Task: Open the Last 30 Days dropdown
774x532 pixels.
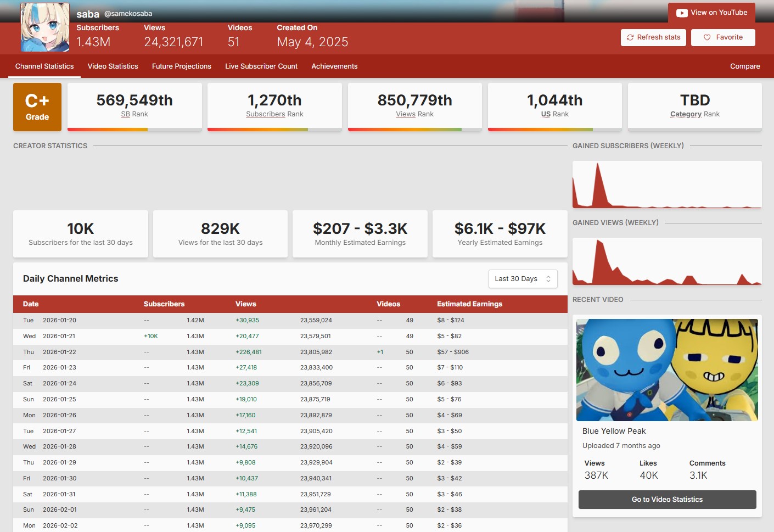Action: 523,279
